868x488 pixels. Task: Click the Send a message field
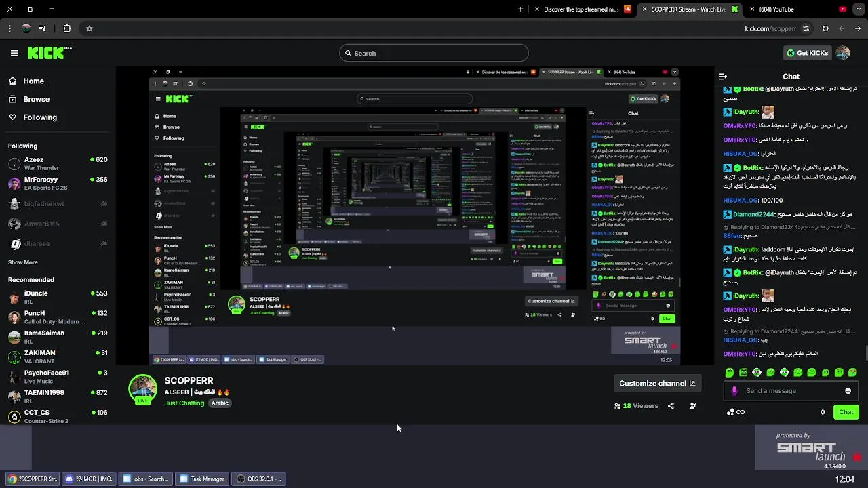(x=790, y=390)
